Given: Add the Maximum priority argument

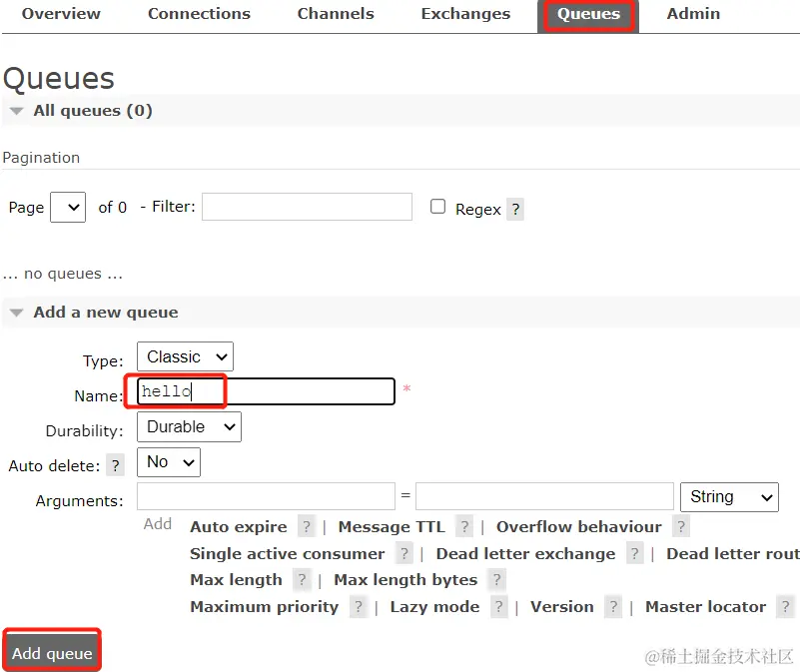Looking at the screenshot, I should [265, 607].
